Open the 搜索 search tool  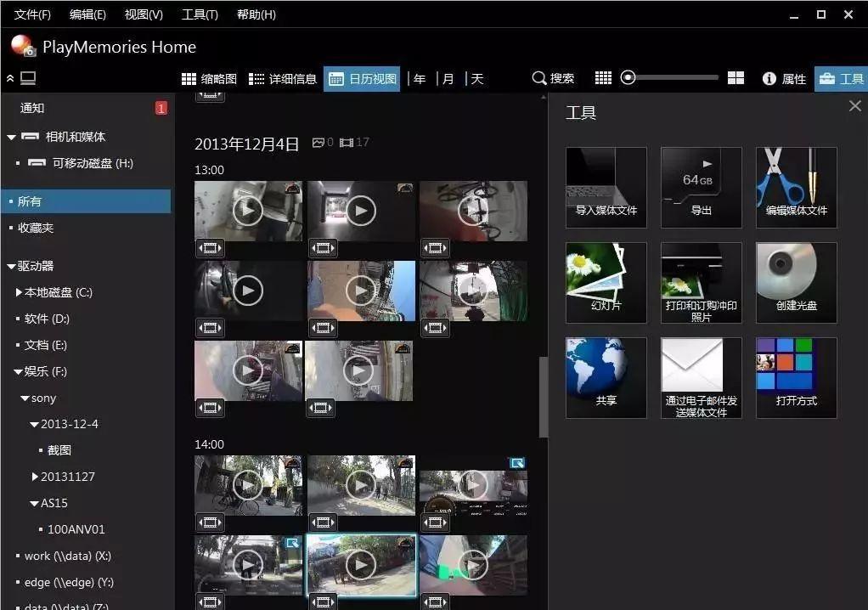(x=553, y=79)
